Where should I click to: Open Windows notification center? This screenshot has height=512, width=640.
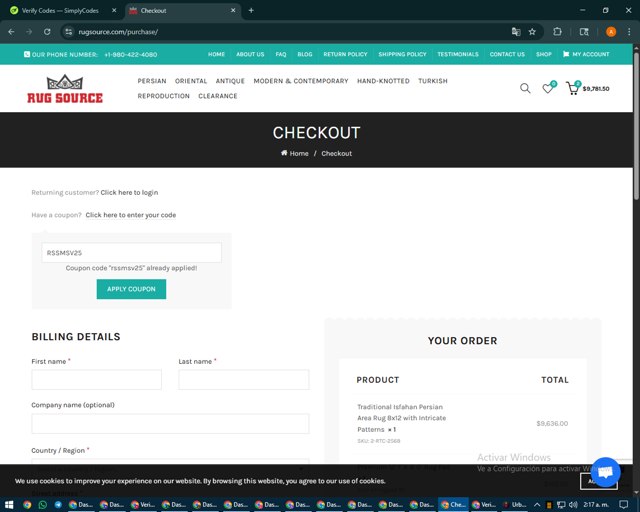623,505
